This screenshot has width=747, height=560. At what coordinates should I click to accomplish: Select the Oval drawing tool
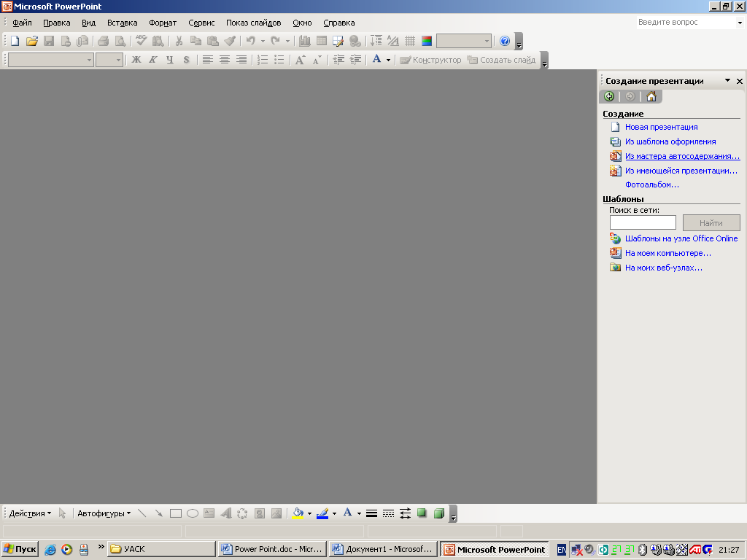(193, 513)
